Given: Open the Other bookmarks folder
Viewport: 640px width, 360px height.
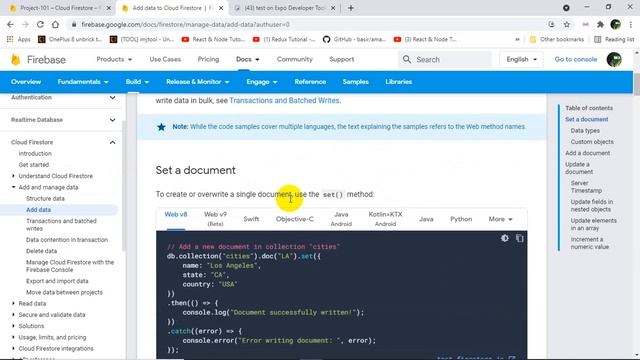Looking at the screenshot, I should [x=557, y=39].
